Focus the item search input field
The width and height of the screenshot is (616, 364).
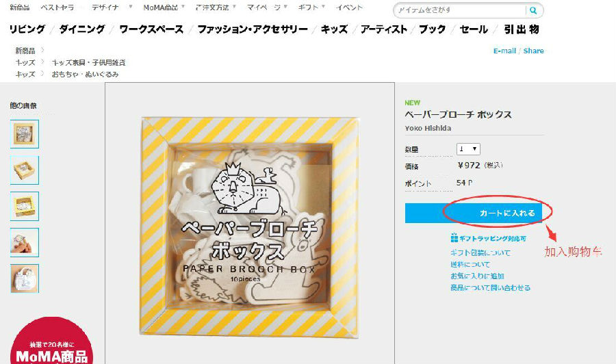[461, 10]
